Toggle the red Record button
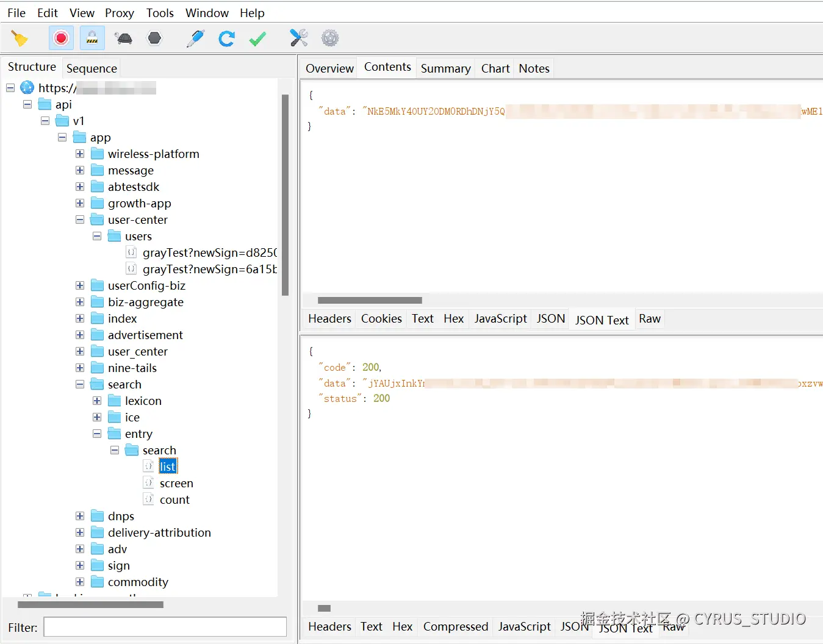 point(61,38)
